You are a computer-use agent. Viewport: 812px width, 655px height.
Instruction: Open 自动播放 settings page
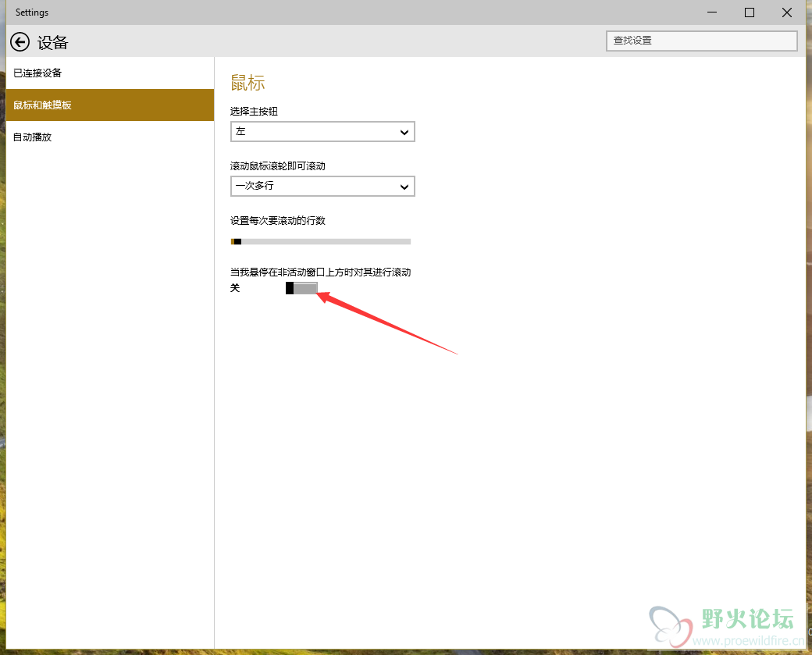pyautogui.click(x=110, y=137)
